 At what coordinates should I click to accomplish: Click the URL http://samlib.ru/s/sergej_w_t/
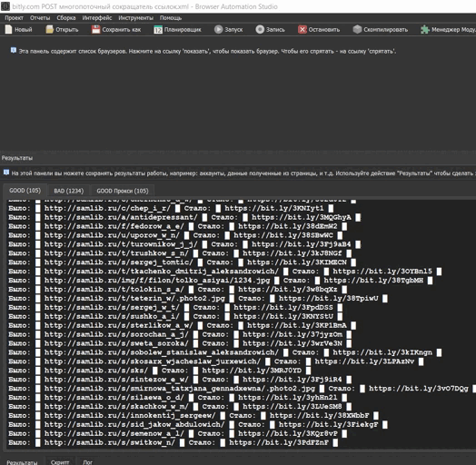[112, 308]
